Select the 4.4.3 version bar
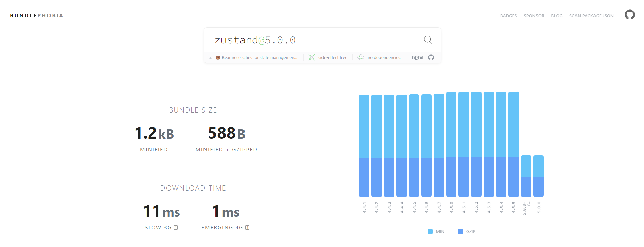The width and height of the screenshot is (644, 247). (389, 145)
